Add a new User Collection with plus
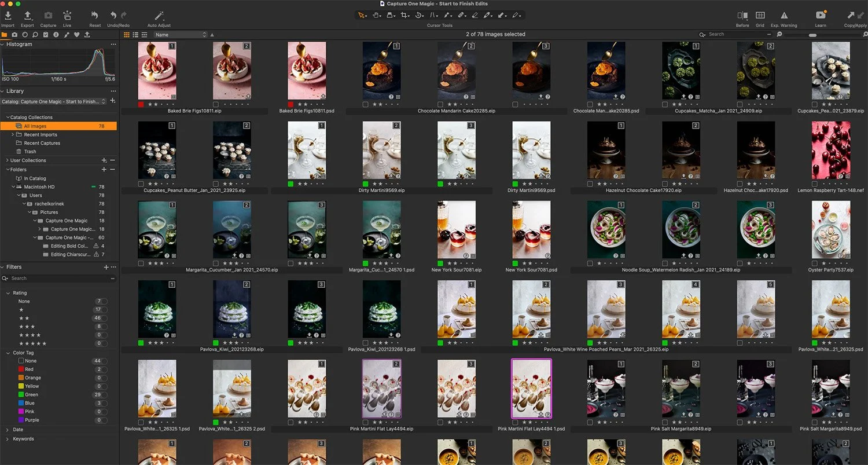 (x=104, y=160)
